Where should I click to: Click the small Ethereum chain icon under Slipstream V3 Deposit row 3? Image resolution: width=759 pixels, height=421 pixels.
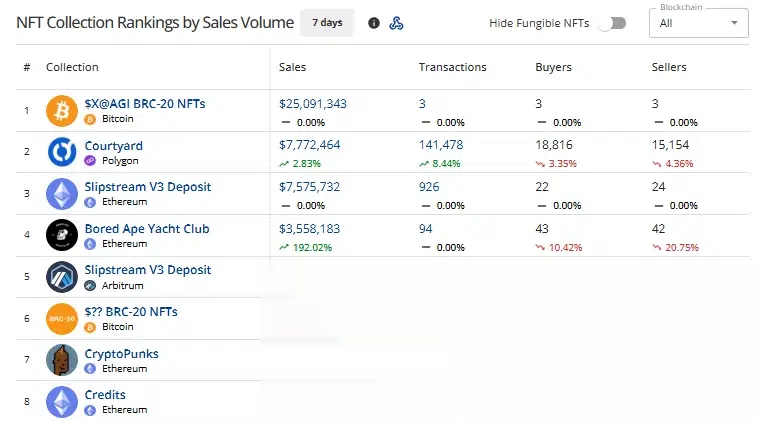90,202
